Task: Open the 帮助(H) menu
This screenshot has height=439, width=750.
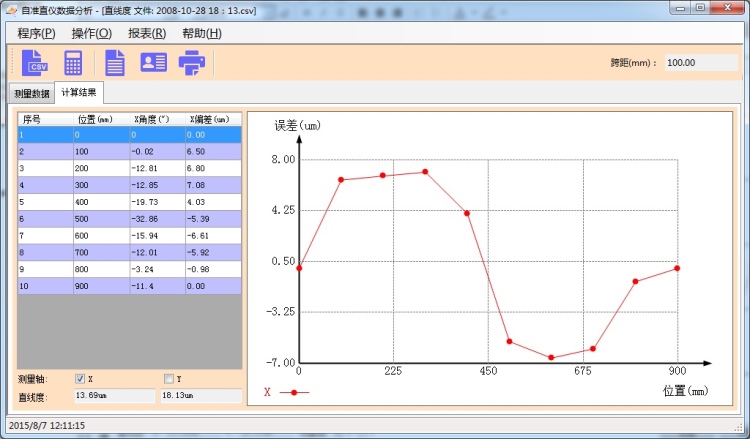Action: point(201,33)
